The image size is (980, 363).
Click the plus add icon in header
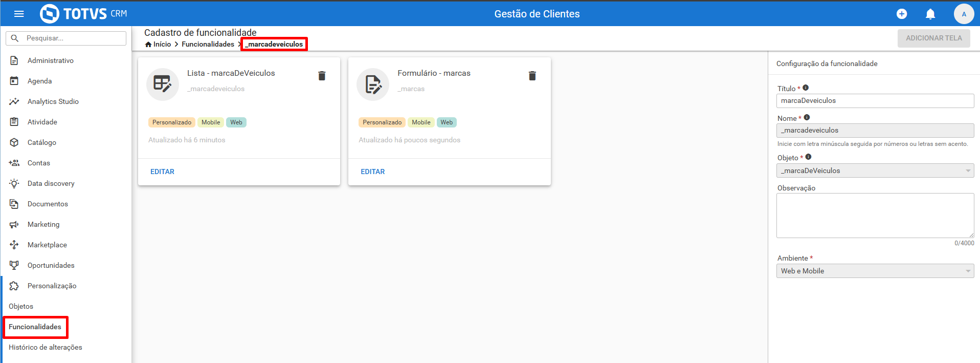[902, 14]
